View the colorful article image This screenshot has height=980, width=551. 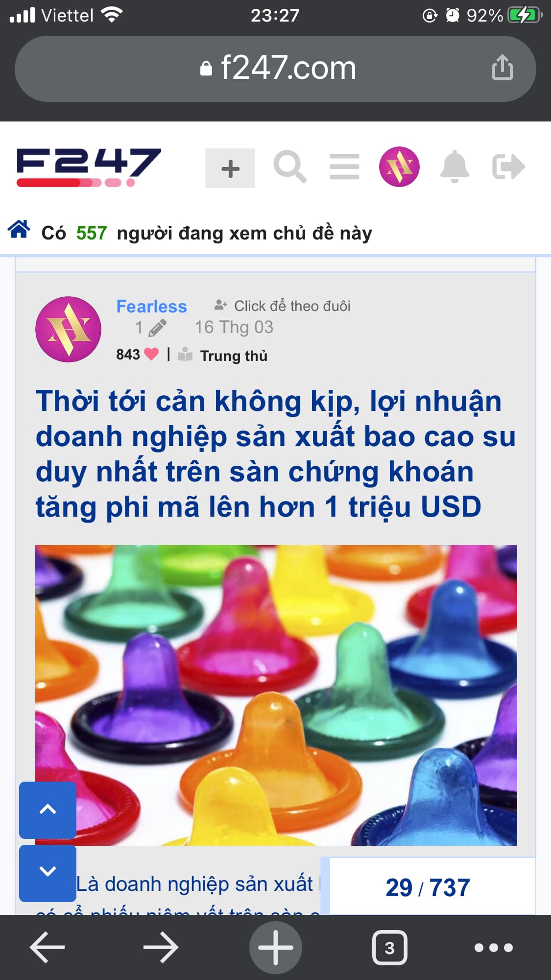click(276, 695)
